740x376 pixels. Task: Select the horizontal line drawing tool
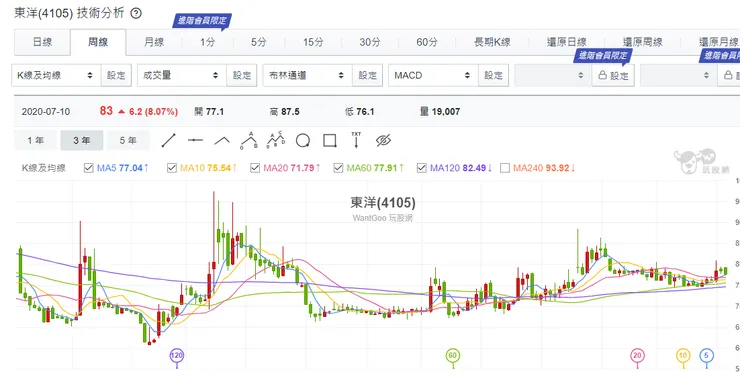click(195, 141)
